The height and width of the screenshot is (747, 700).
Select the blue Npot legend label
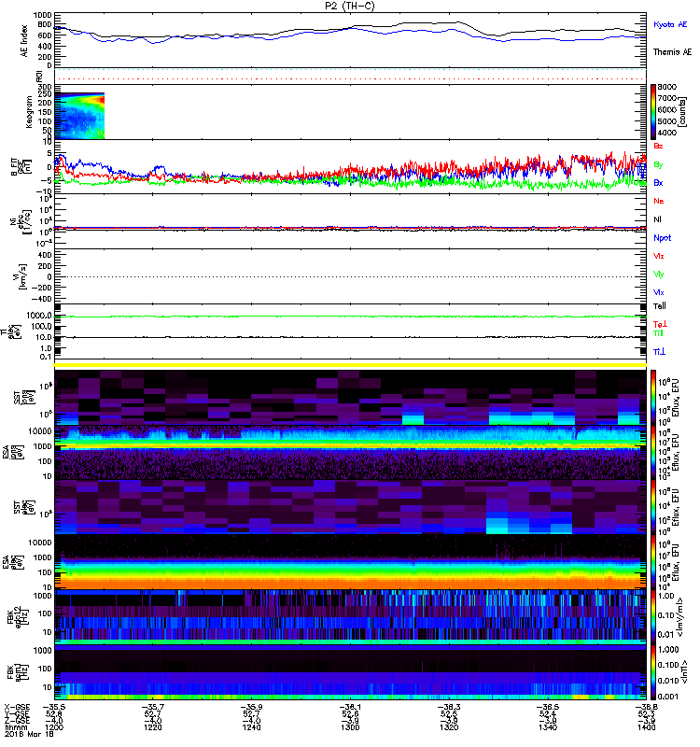tap(663, 238)
